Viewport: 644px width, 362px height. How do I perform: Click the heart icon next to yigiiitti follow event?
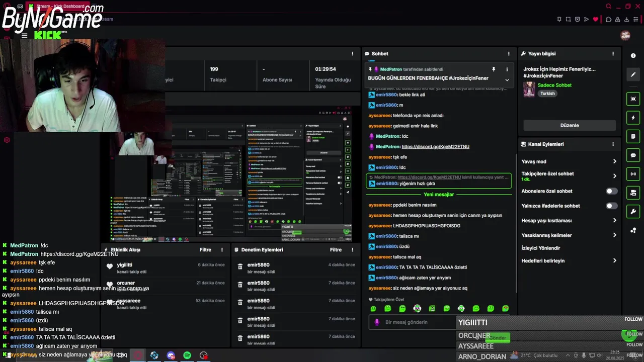click(x=110, y=267)
